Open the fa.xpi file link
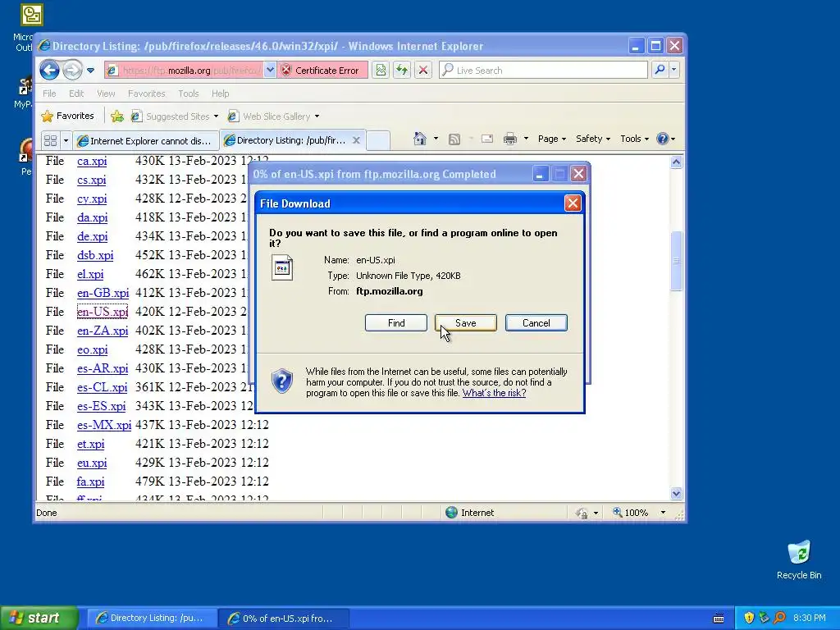The width and height of the screenshot is (840, 630). (x=90, y=482)
